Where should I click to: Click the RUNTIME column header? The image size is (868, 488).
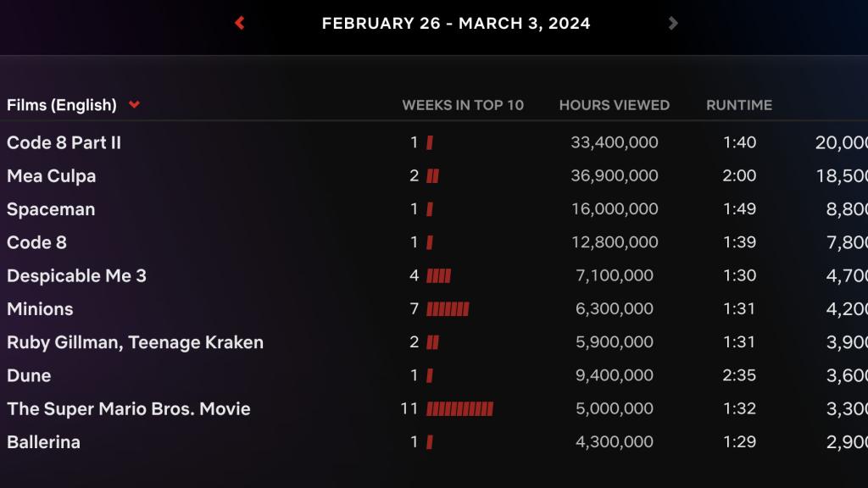[x=740, y=105]
